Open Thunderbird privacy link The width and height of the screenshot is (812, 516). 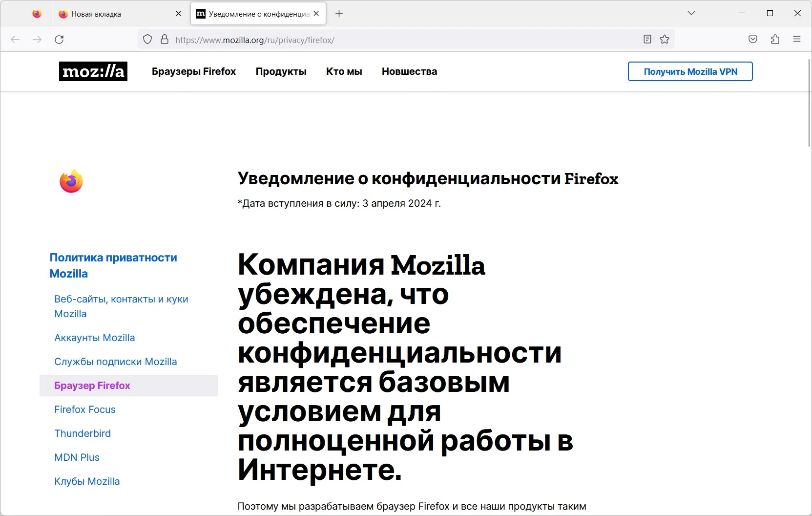[x=83, y=433]
